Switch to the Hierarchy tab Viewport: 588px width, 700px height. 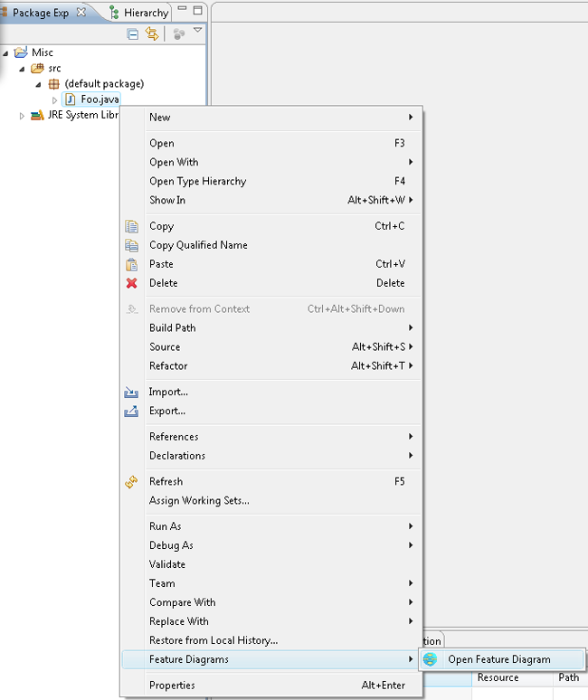[140, 13]
